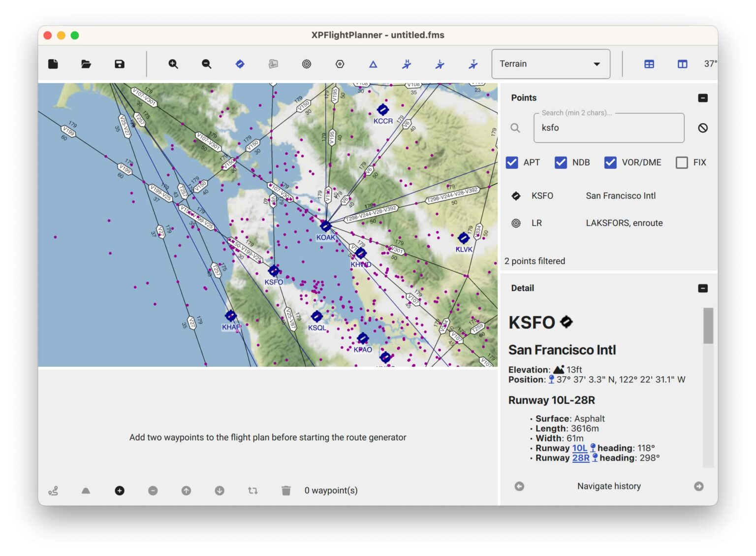Image resolution: width=756 pixels, height=556 pixels.
Task: Save the flight plan with disk icon
Action: [x=120, y=64]
